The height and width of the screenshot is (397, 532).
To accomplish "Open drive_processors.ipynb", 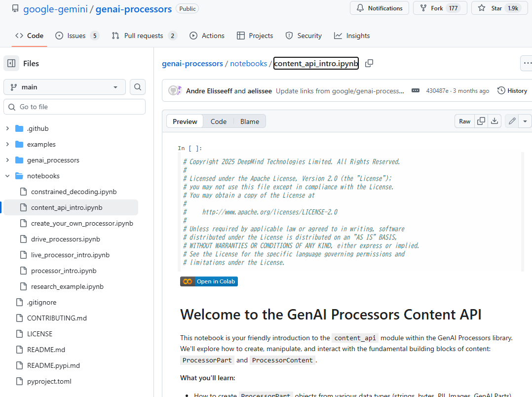I will (x=66, y=239).
